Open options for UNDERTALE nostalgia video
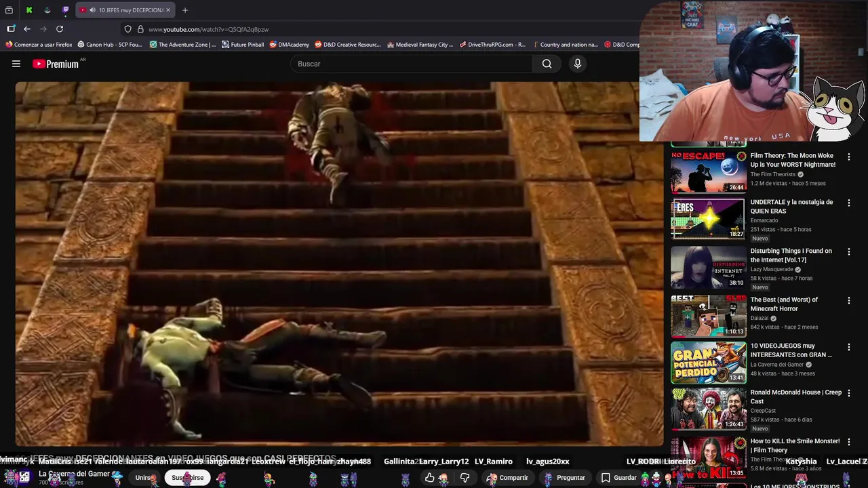The width and height of the screenshot is (868, 488). (848, 203)
